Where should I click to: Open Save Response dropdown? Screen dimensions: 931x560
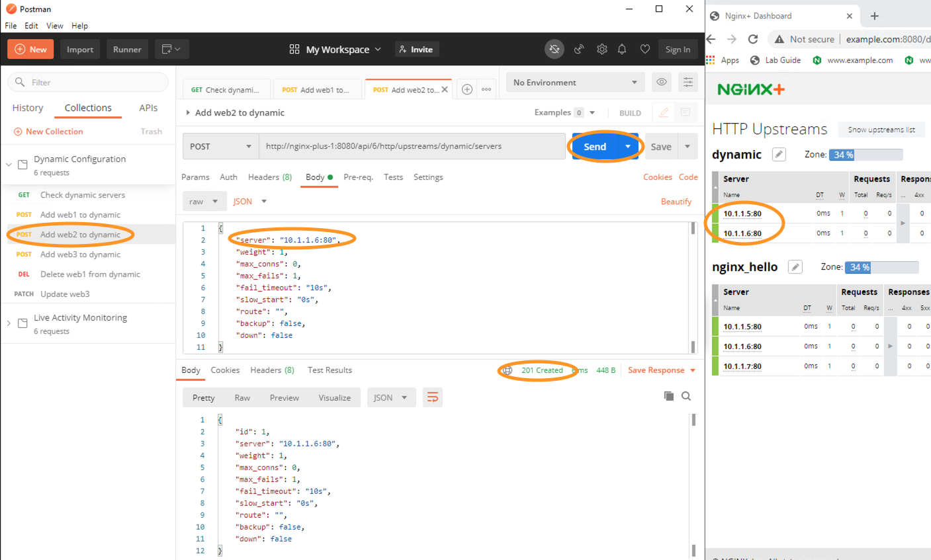click(662, 370)
